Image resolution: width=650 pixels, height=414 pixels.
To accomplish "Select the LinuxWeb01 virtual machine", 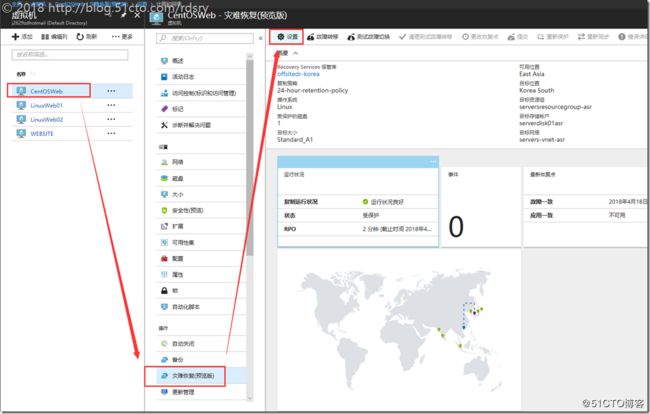I will [46, 106].
